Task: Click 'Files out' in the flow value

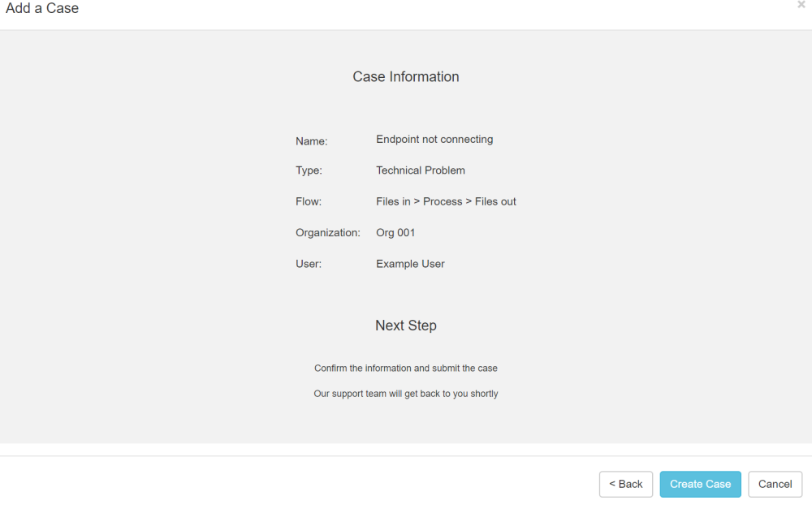Action: [495, 201]
